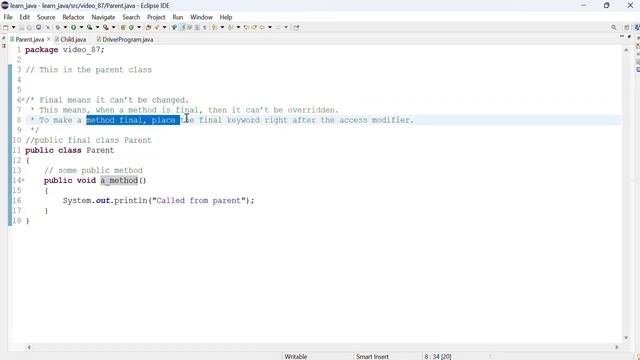The height and width of the screenshot is (360, 640).
Task: Expand the Run configurations dropdown arrow
Action: point(81,27)
